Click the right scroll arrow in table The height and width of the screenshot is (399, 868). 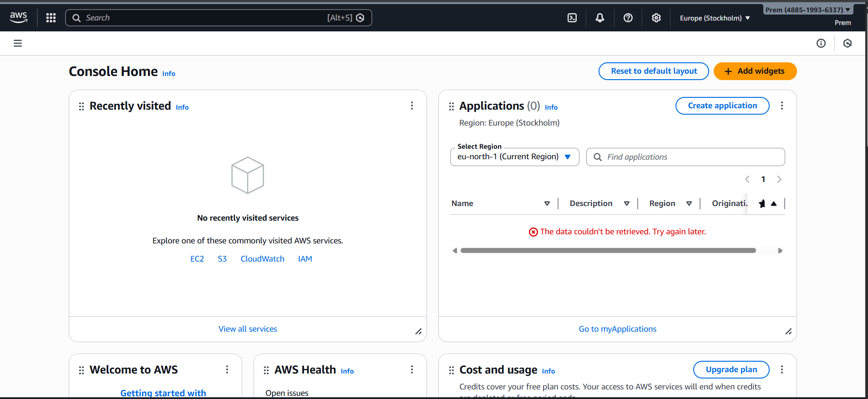780,251
